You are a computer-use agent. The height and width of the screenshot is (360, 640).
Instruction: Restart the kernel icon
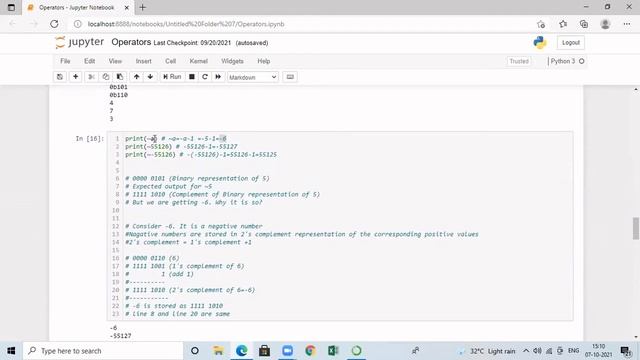coord(205,77)
